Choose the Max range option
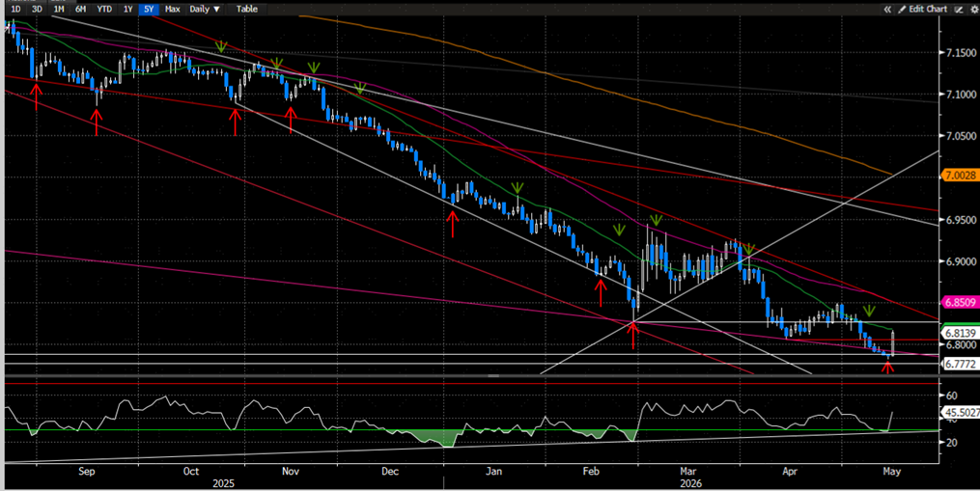Screen dimensions: 980x491 [172, 9]
